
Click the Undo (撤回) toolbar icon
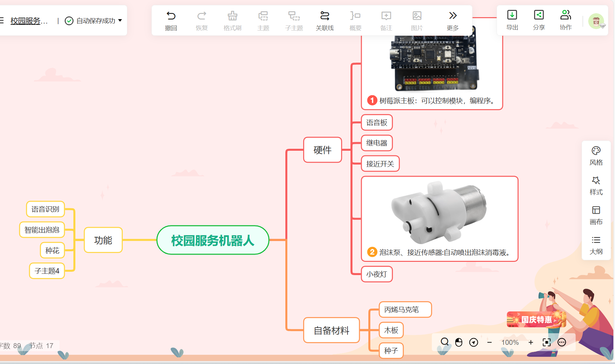171,20
